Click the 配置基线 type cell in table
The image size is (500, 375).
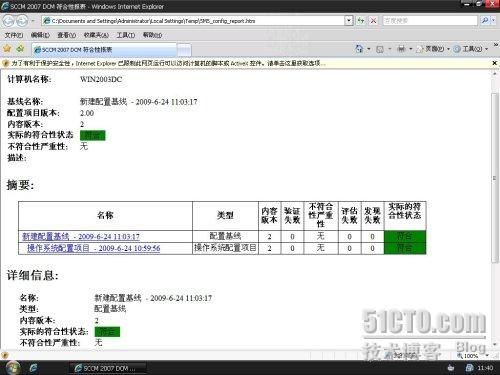[225, 236]
